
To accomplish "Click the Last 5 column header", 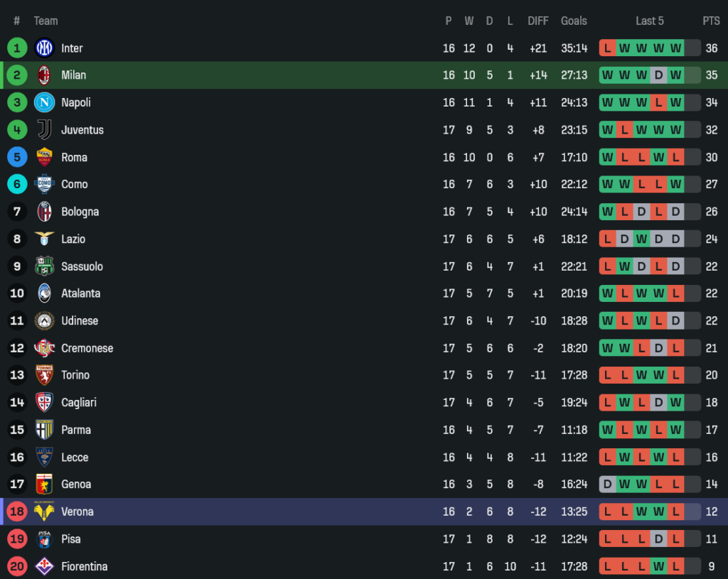I will 649,21.
